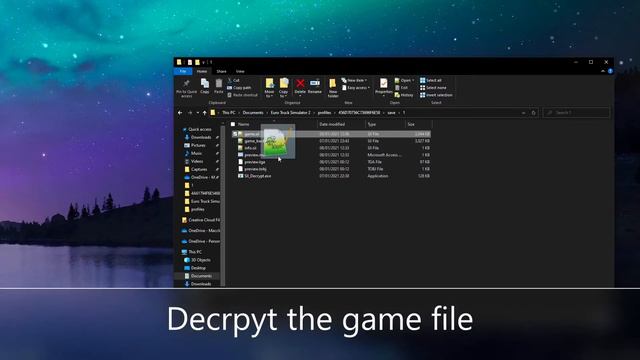Click the red X Delete icon

[300, 83]
